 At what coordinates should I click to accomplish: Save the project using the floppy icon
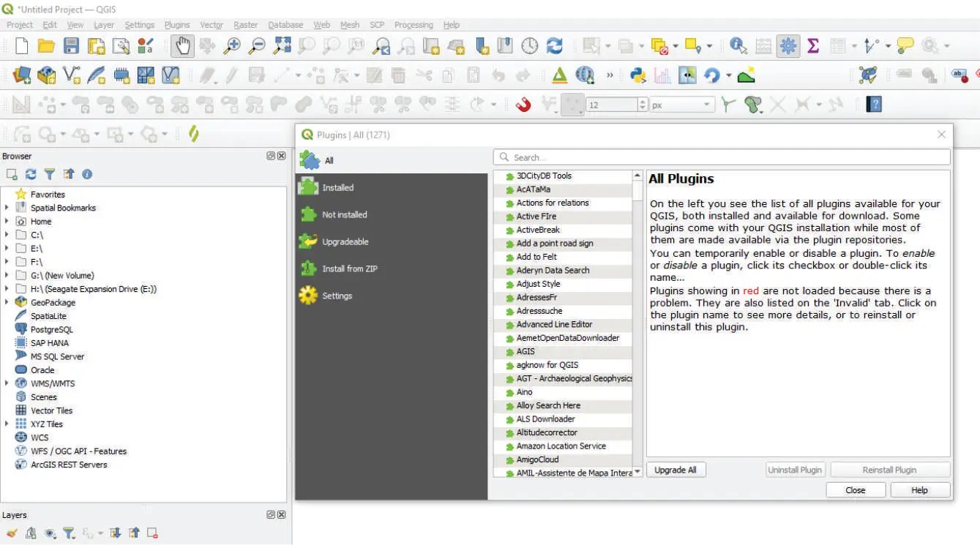(71, 46)
